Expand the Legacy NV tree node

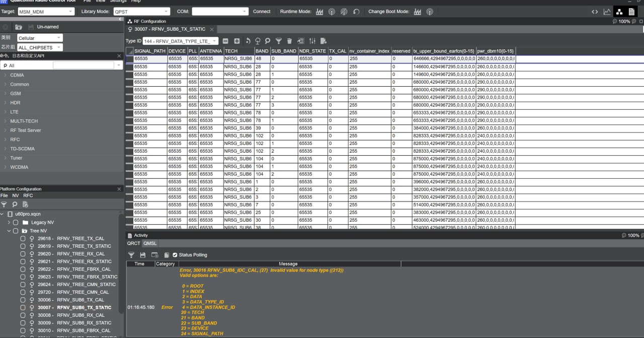[9, 223]
